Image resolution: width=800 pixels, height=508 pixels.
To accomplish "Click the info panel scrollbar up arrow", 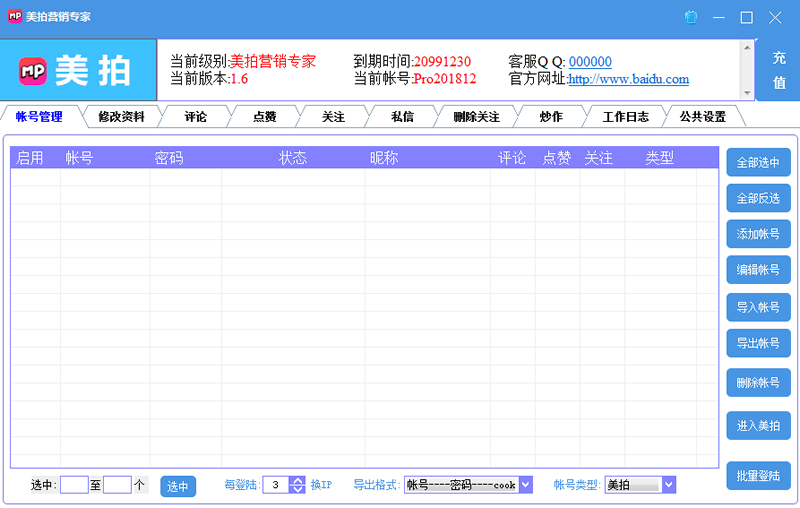I will click(x=747, y=47).
